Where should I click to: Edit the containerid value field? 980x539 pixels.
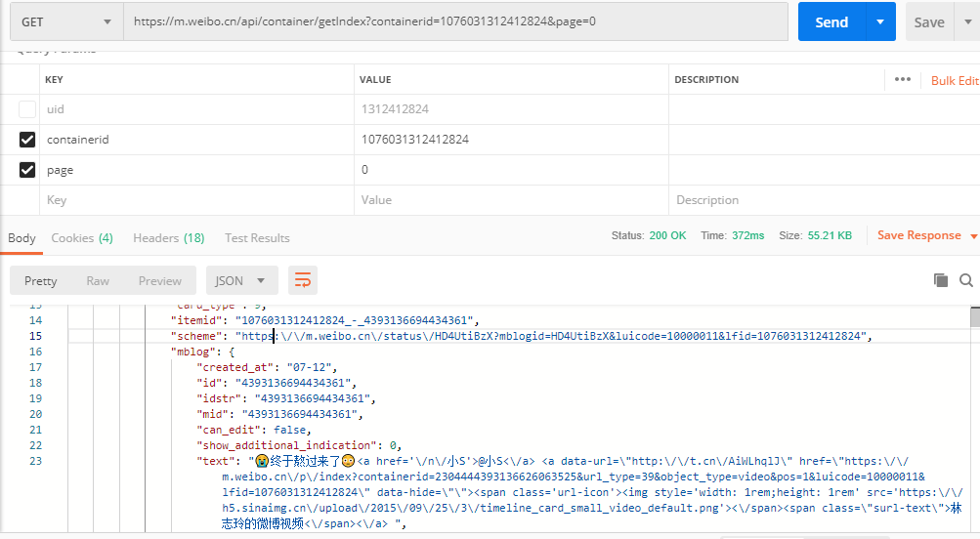pyautogui.click(x=511, y=140)
